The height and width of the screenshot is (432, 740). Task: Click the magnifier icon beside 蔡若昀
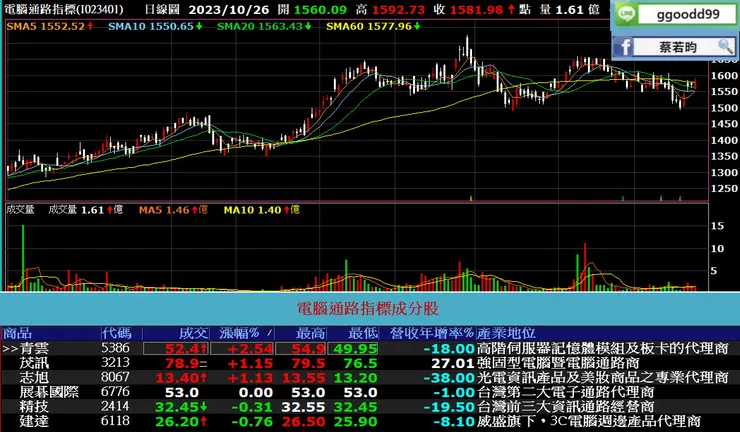[724, 46]
